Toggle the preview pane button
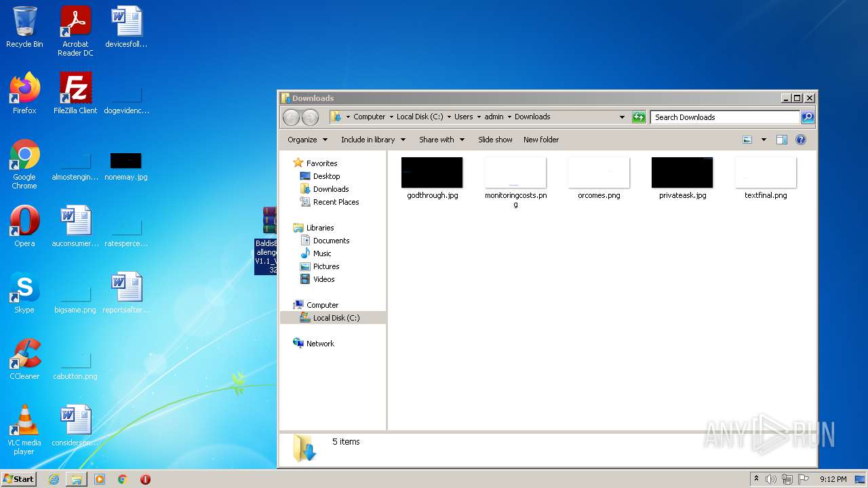 [x=781, y=140]
